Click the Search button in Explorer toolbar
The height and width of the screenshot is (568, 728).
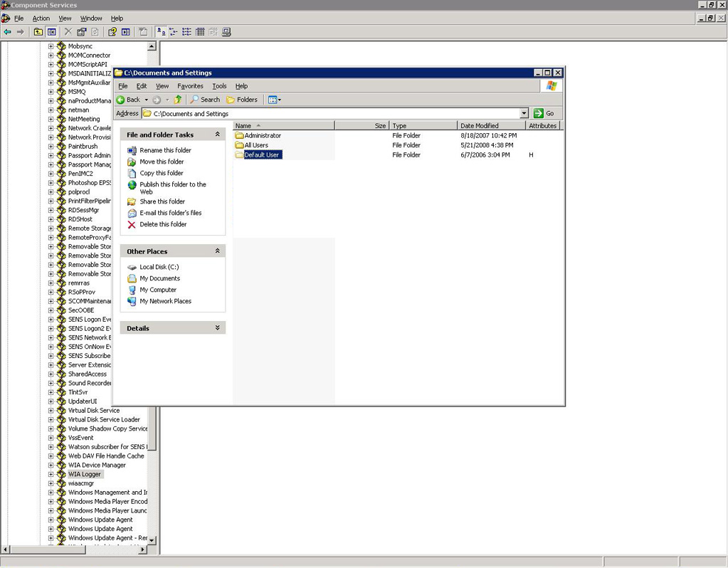pos(205,100)
